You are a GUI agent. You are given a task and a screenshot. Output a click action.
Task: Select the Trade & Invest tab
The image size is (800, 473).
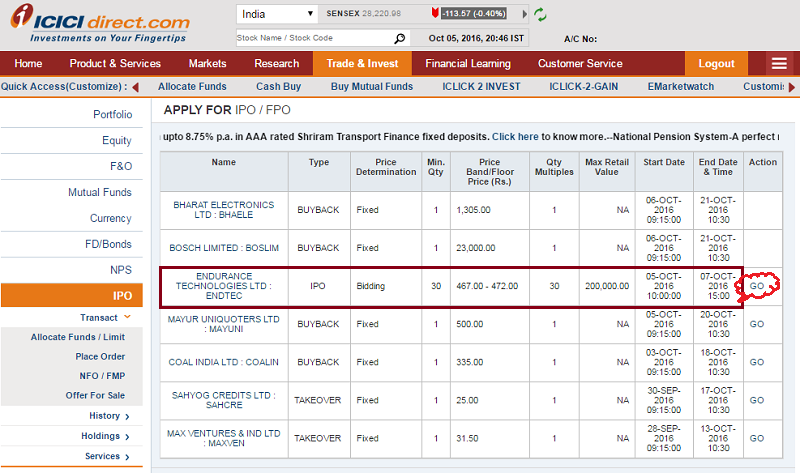click(362, 63)
